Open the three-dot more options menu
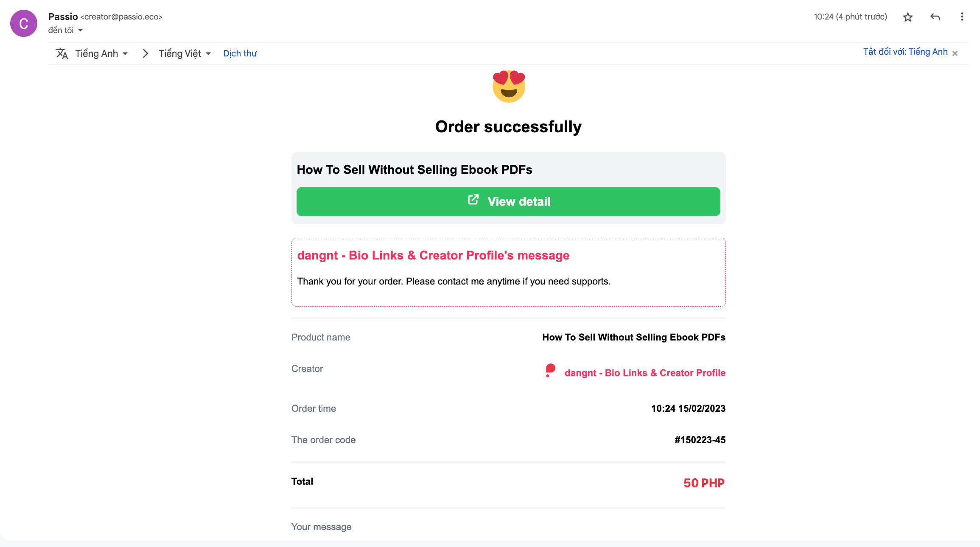 (x=962, y=17)
